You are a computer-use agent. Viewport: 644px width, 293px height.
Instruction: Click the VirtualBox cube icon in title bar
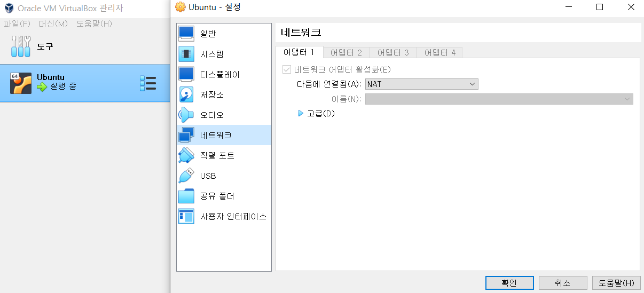(9, 9)
